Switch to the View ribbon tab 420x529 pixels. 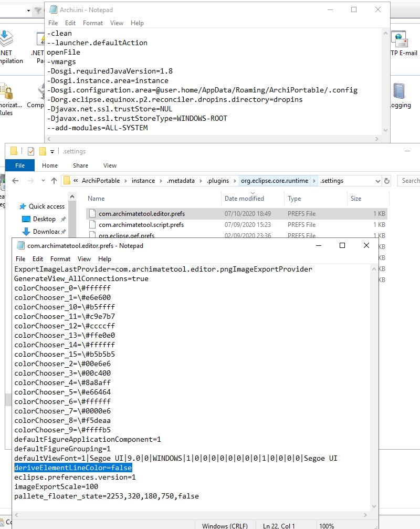coord(110,165)
